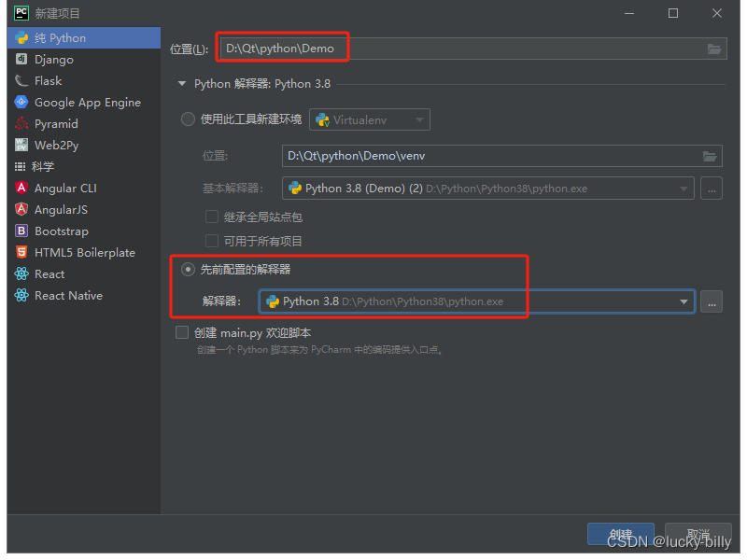Choose 科学 project type label
Image resolution: width=747 pixels, height=560 pixels.
43,167
